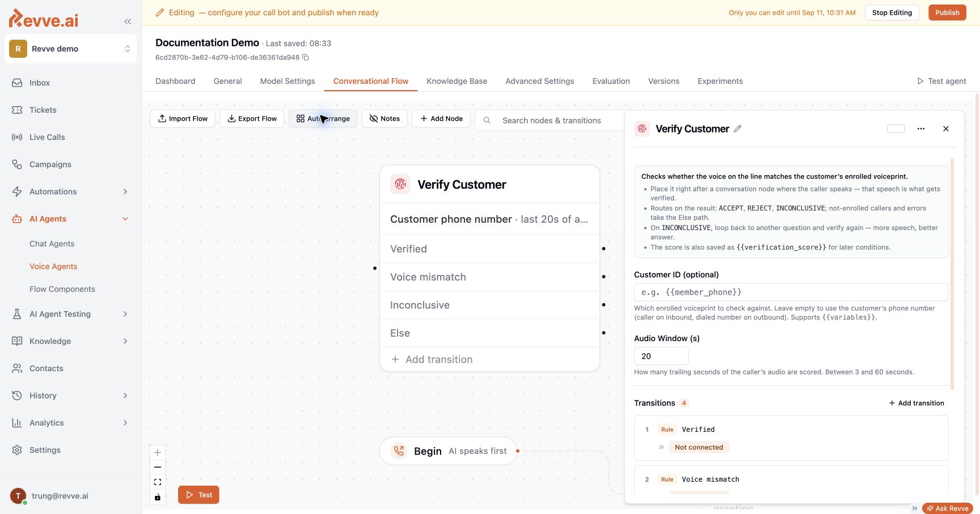Click Add transition in the panel
980x514 pixels.
916,403
